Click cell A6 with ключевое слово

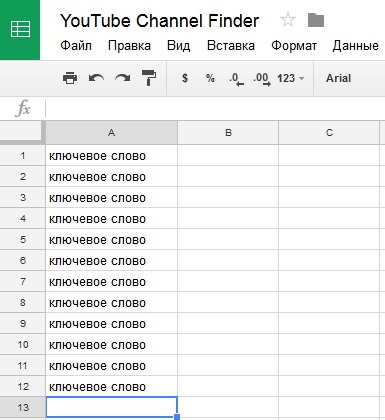[x=111, y=260]
